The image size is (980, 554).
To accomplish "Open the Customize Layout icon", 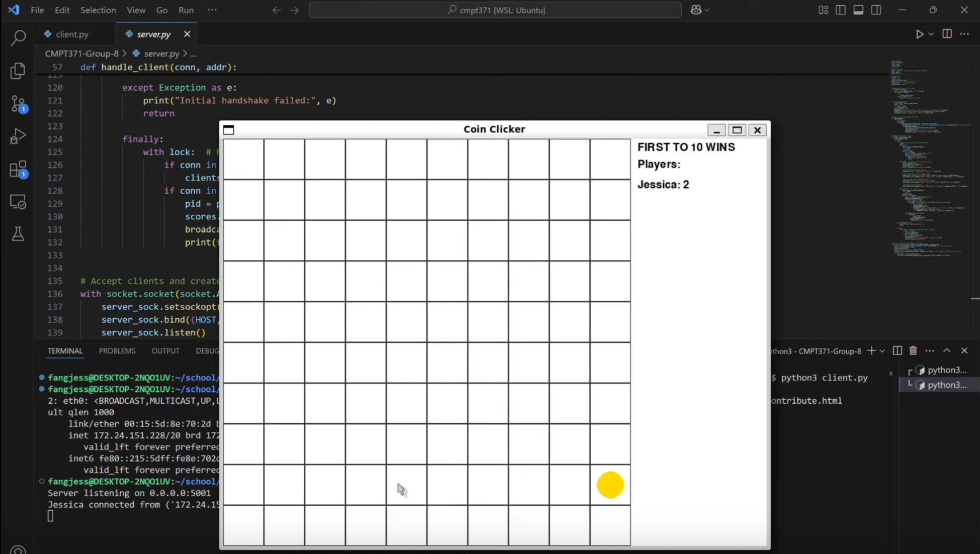I will 823,10.
